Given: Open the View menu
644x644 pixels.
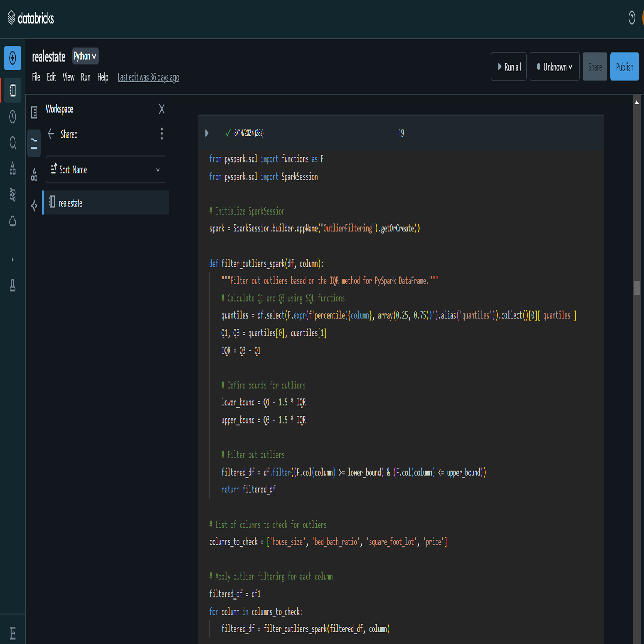Looking at the screenshot, I should [68, 77].
